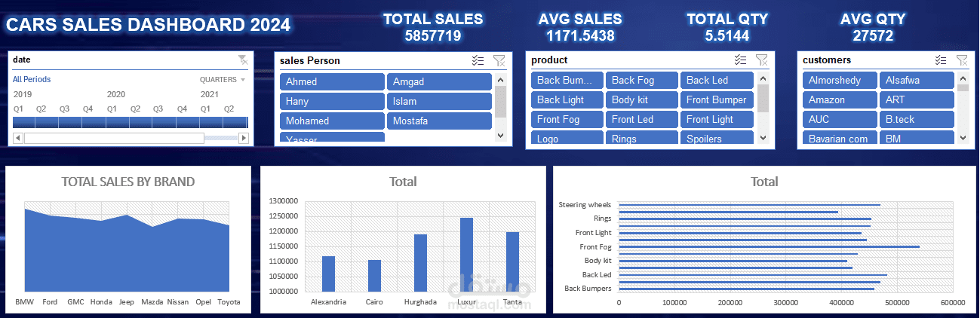
Task: Clear filter on product slicer
Action: [761, 60]
